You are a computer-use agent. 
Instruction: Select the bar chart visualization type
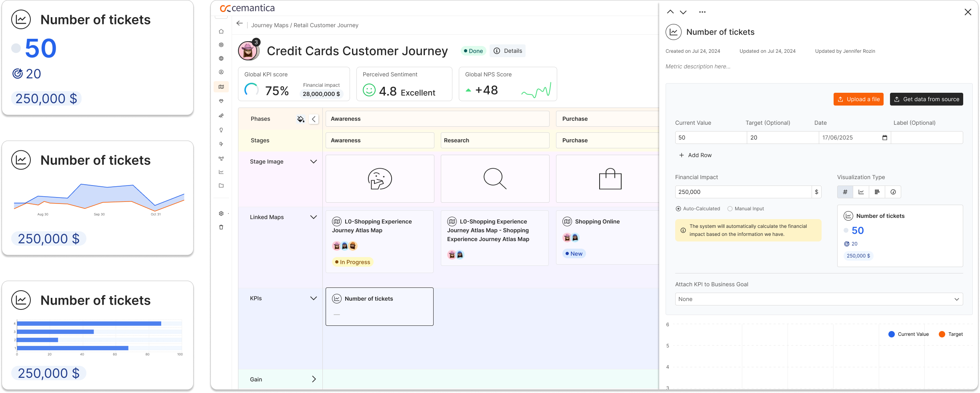877,192
